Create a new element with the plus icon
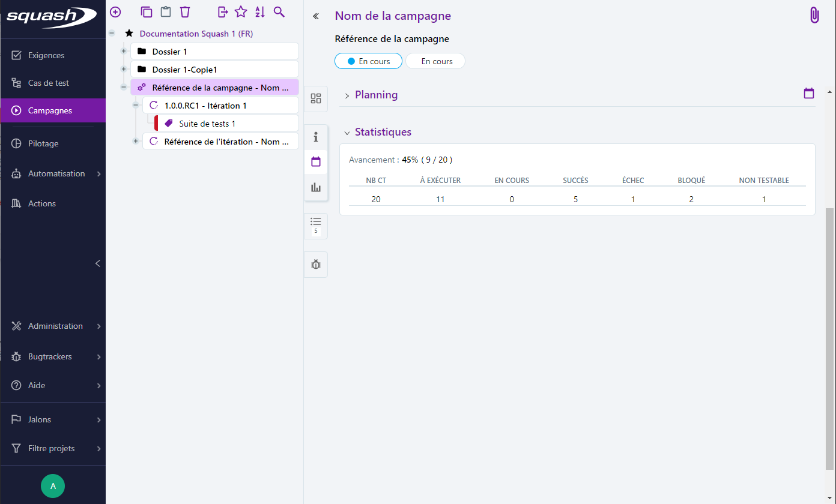 pos(115,11)
